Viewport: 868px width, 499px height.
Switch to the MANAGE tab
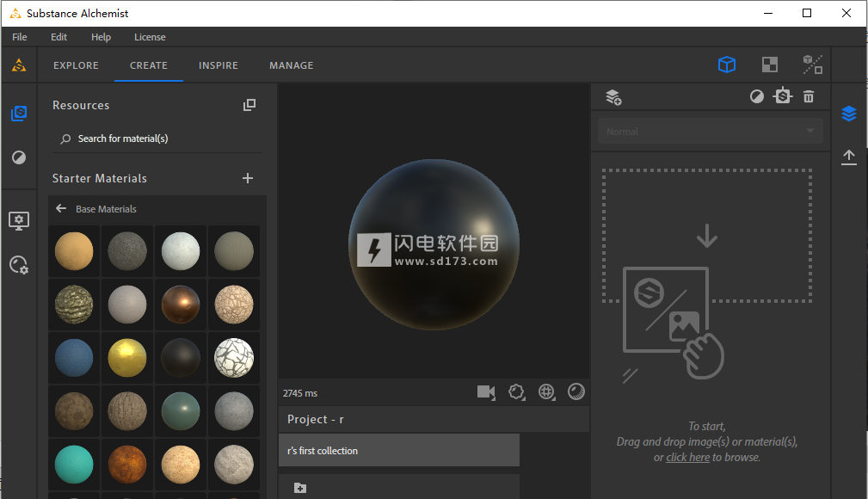tap(291, 65)
